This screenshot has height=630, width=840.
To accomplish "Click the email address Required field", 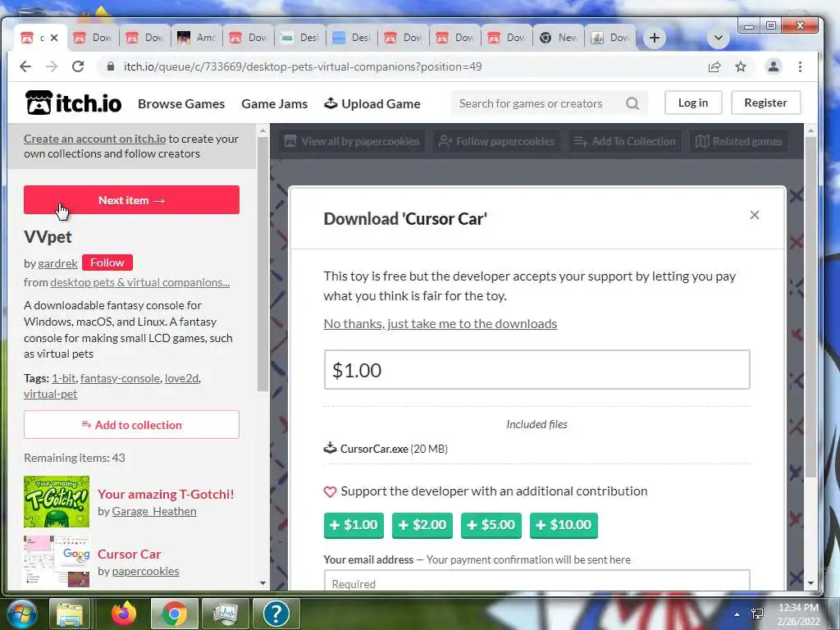I will 536,582.
